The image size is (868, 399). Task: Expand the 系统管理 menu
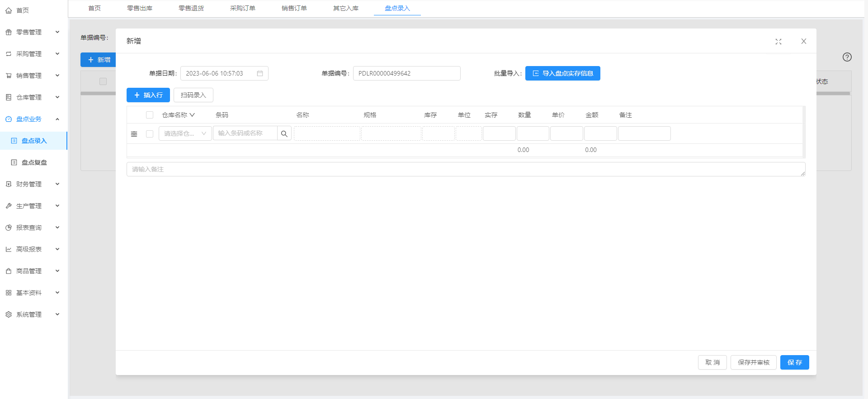(x=57, y=314)
